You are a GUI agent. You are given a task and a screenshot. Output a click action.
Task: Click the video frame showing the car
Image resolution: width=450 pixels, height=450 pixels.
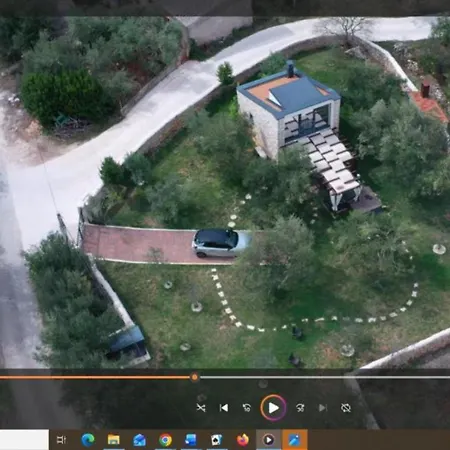(225, 192)
